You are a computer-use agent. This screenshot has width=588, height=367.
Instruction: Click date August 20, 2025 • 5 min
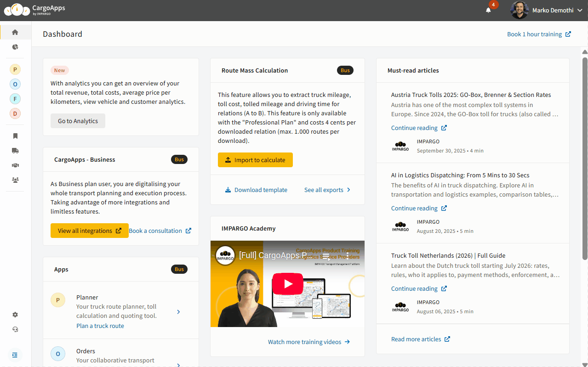(445, 231)
